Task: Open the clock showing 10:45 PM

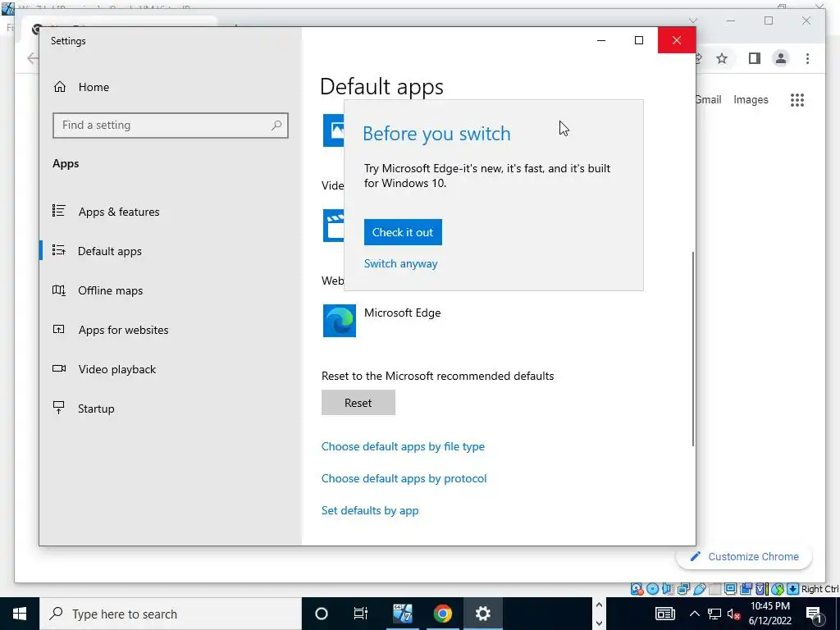Action: coord(769,614)
